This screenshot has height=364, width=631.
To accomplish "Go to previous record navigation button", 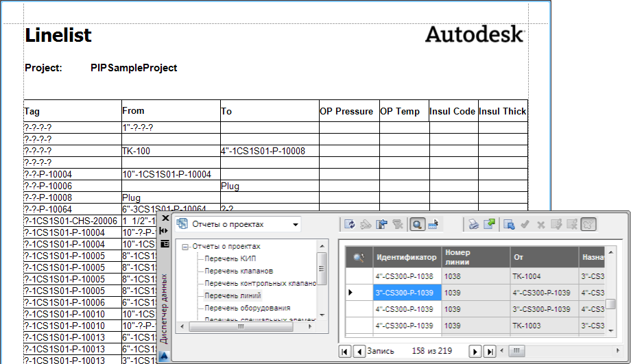I will click(x=359, y=352).
